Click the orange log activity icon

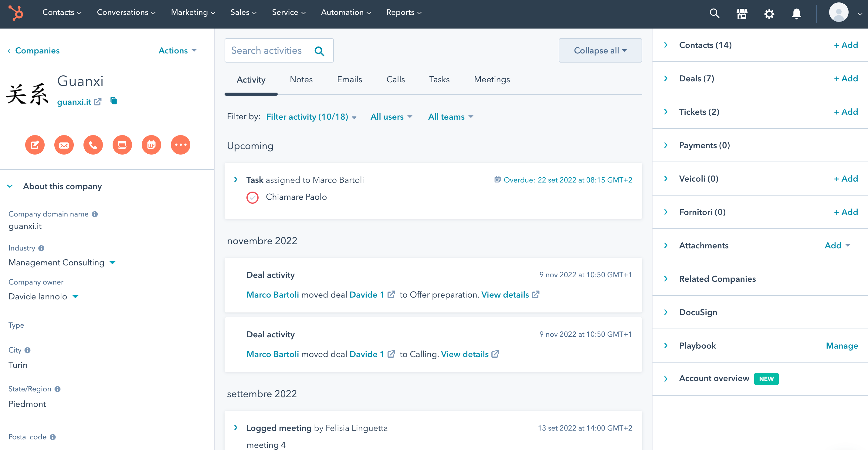[122, 145]
